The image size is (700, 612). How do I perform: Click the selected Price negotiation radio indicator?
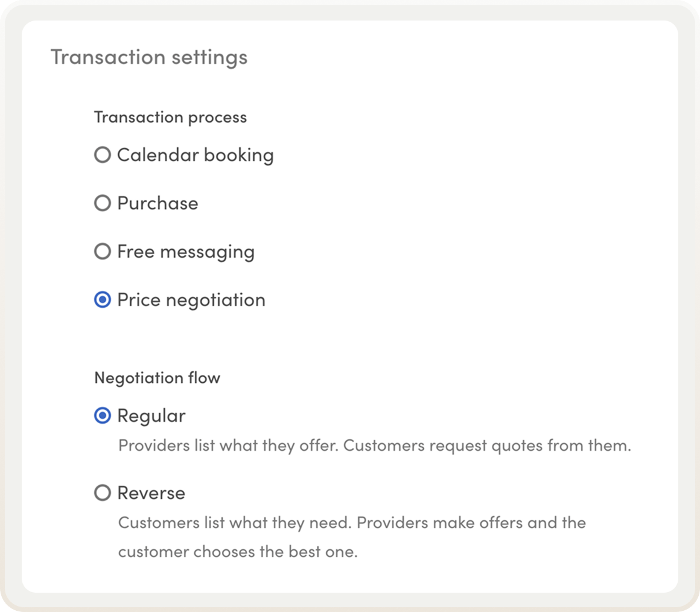(x=103, y=300)
